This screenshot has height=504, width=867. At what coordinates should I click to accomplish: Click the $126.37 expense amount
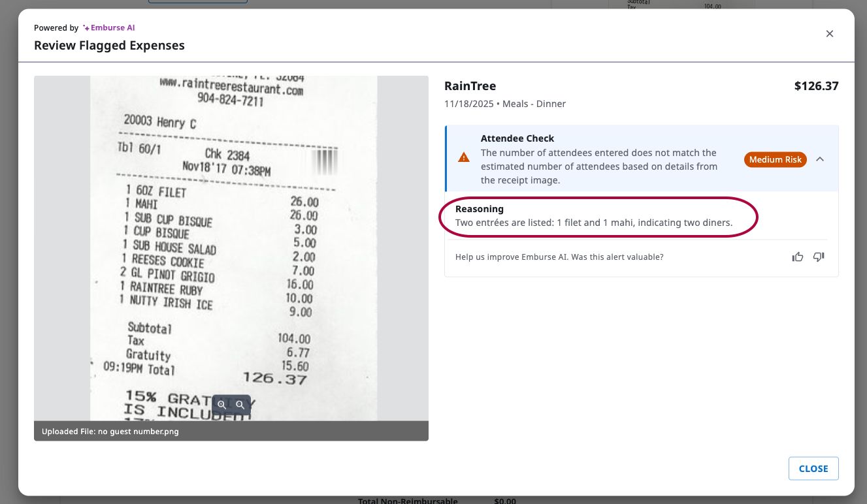tap(817, 86)
